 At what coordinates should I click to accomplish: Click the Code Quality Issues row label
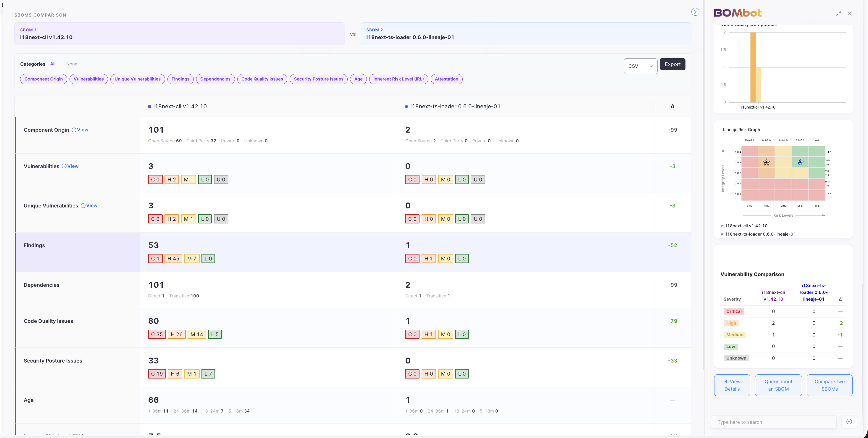tap(48, 321)
